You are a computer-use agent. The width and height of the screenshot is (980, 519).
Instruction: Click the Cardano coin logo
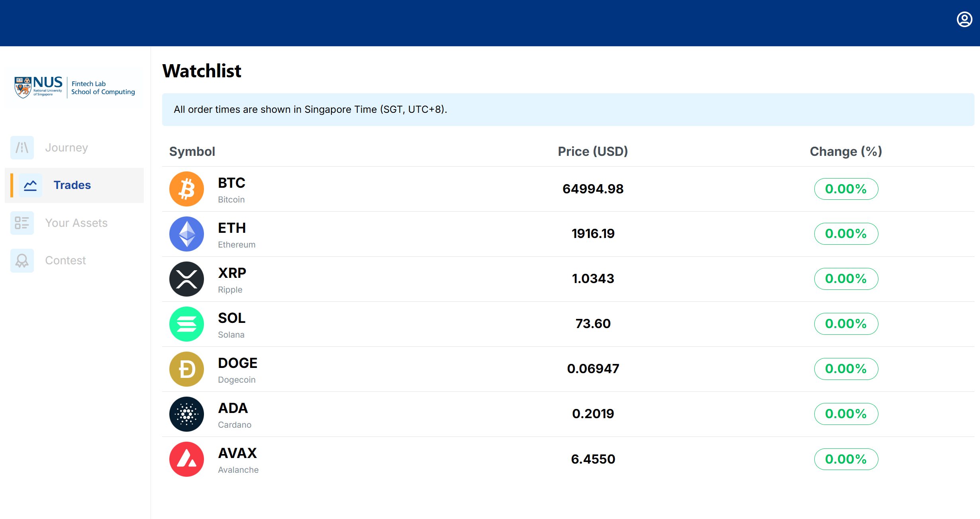186,414
